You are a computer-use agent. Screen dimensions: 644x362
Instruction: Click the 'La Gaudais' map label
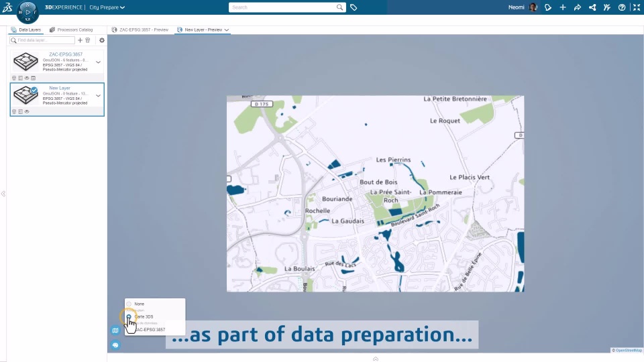348,221
